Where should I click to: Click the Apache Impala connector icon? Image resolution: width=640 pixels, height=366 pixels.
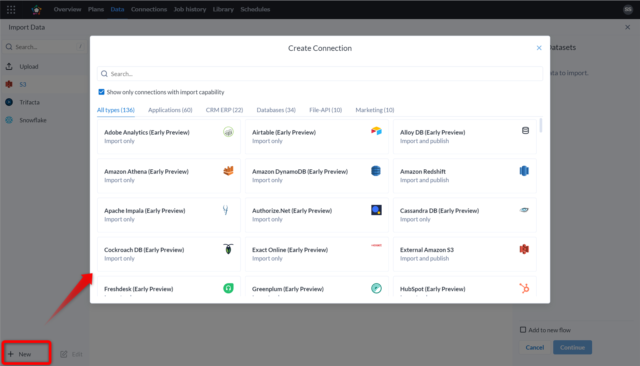click(225, 210)
